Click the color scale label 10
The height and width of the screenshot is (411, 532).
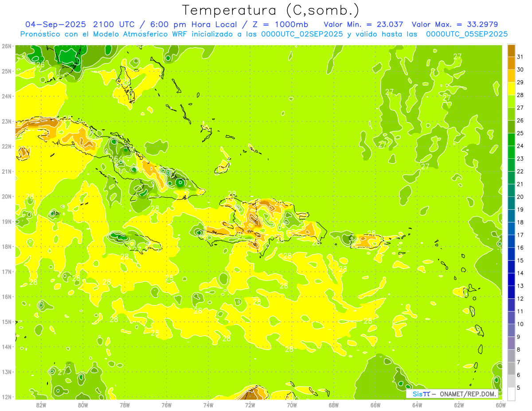pyautogui.click(x=520, y=324)
